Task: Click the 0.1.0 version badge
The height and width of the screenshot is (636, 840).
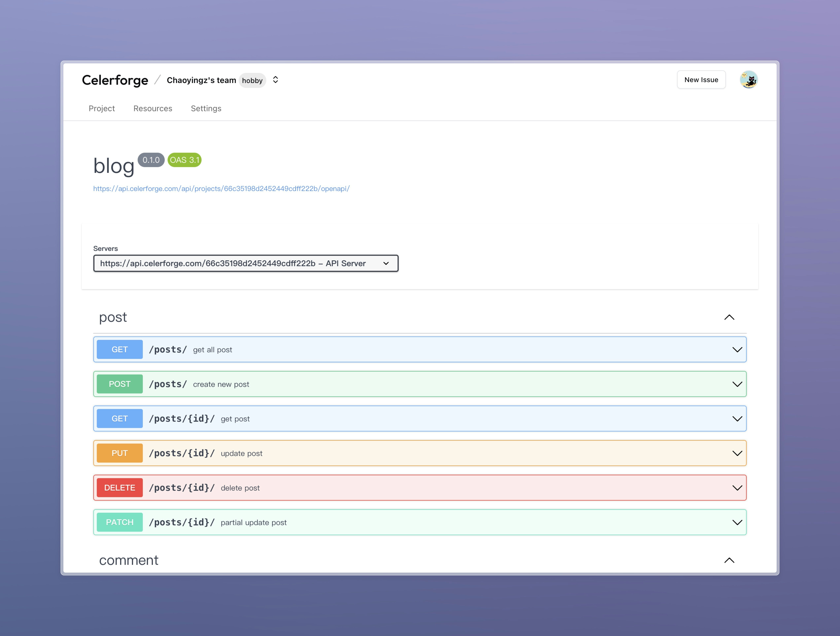Action: tap(151, 160)
